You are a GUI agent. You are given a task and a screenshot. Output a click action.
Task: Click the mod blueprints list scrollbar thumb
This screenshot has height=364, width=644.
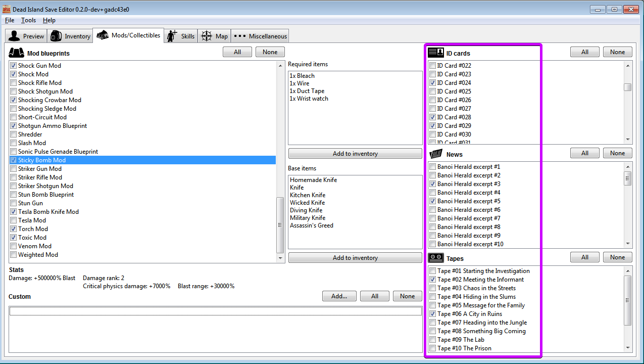280,225
